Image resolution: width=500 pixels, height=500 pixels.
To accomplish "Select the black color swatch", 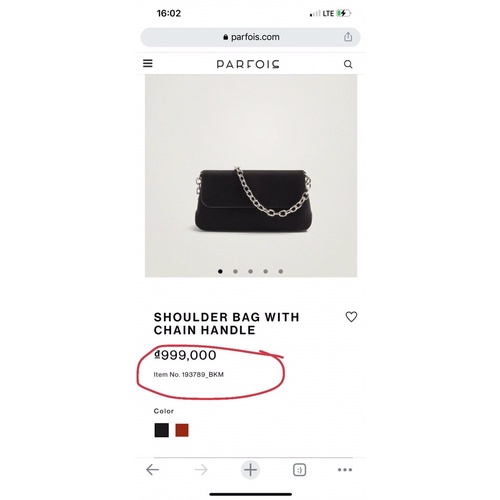I will [x=162, y=430].
